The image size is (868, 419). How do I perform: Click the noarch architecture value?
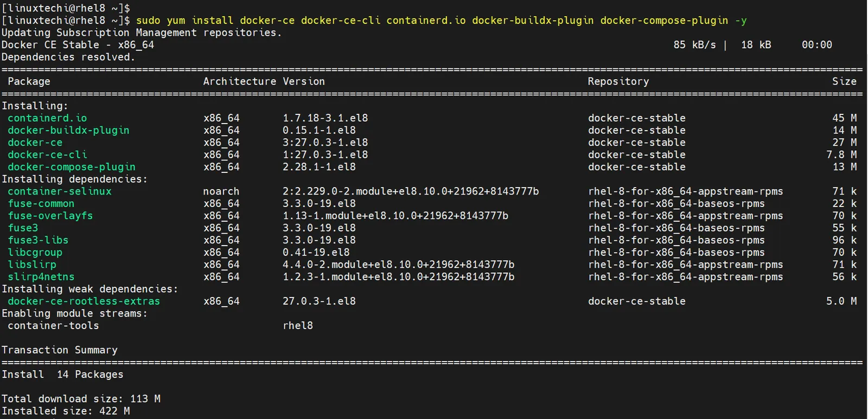[221, 191]
